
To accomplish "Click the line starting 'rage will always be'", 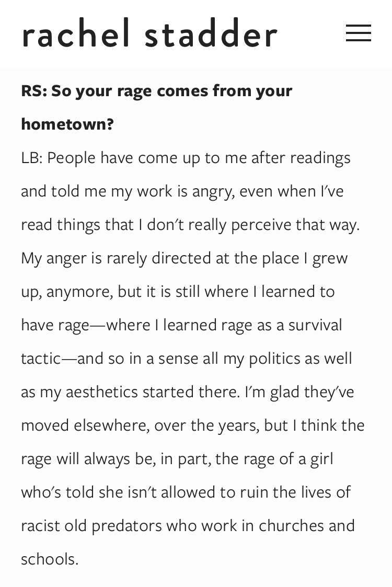I will point(177,459).
